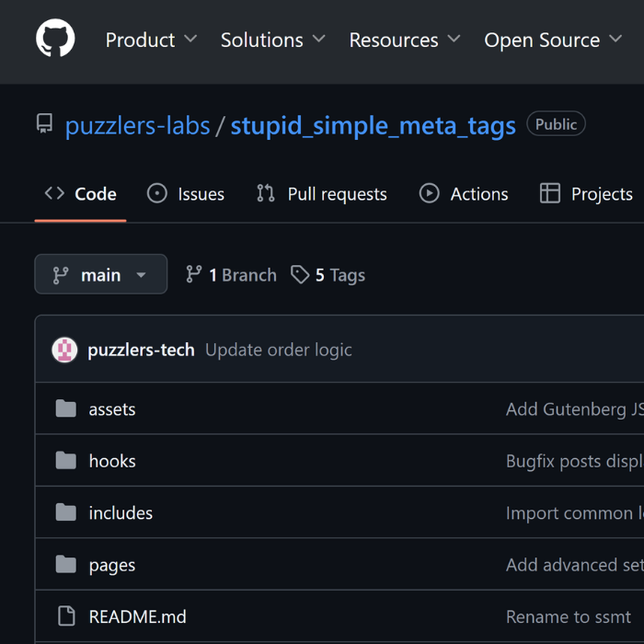644x644 pixels.
Task: Open the puzzlers-labs organization link
Action: tap(137, 125)
